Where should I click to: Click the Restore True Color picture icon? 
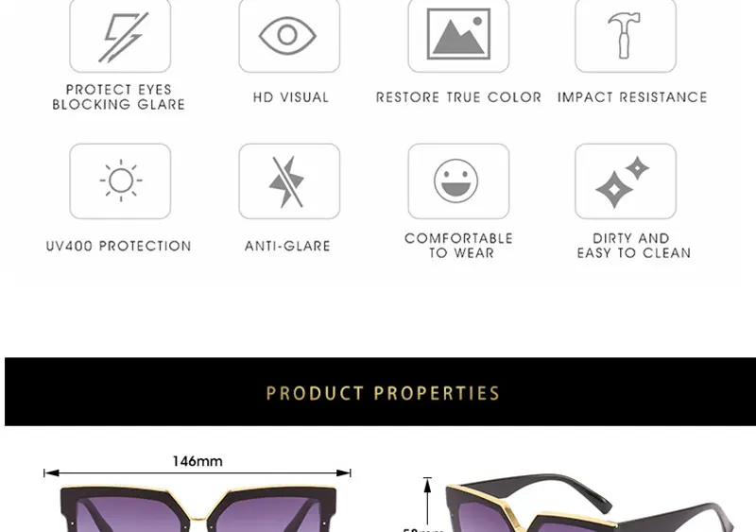click(x=458, y=36)
